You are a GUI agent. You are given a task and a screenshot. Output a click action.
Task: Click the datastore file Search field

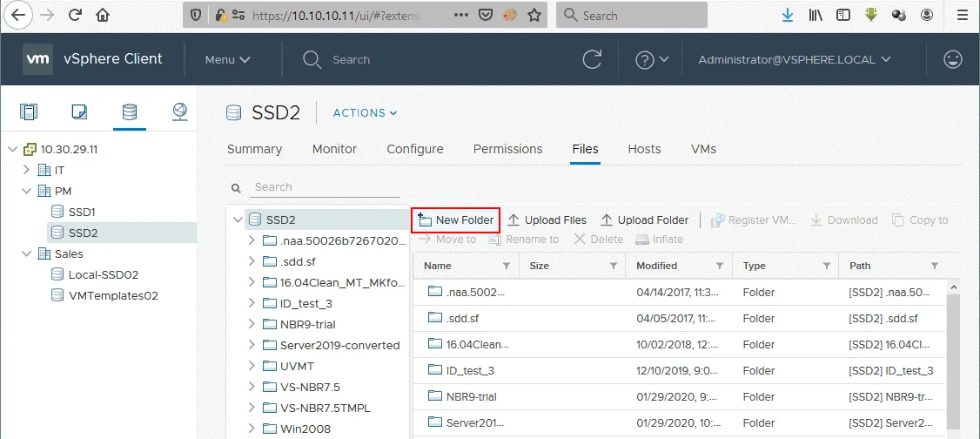pyautogui.click(x=325, y=187)
